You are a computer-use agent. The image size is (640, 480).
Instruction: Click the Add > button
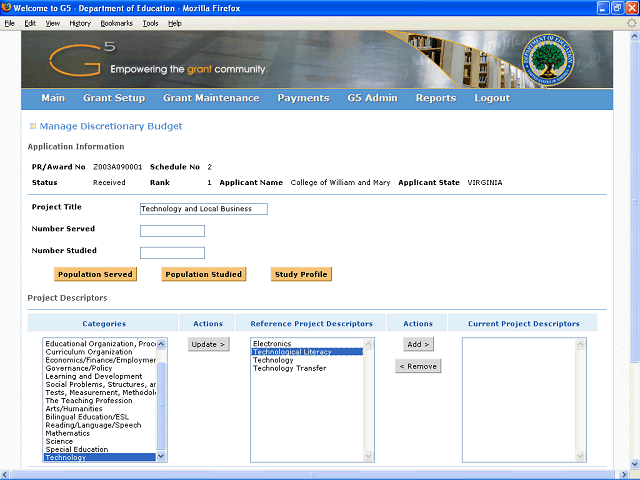(418, 344)
